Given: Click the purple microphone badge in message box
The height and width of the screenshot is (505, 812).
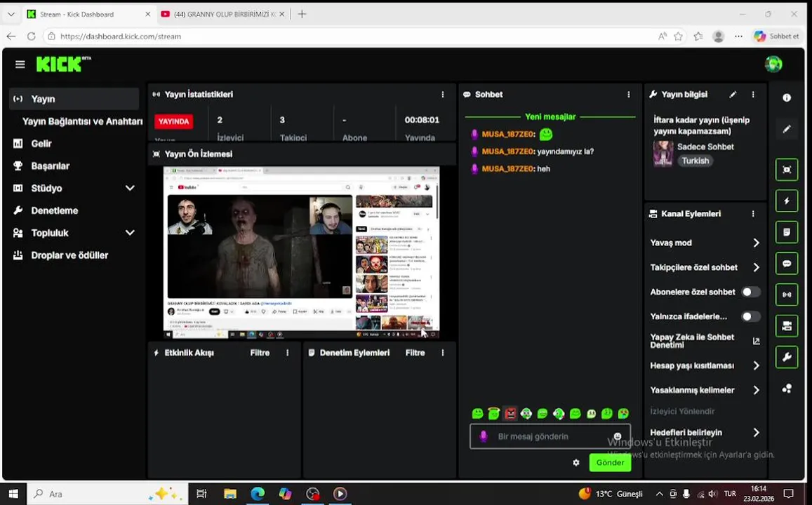Looking at the screenshot, I should [483, 436].
